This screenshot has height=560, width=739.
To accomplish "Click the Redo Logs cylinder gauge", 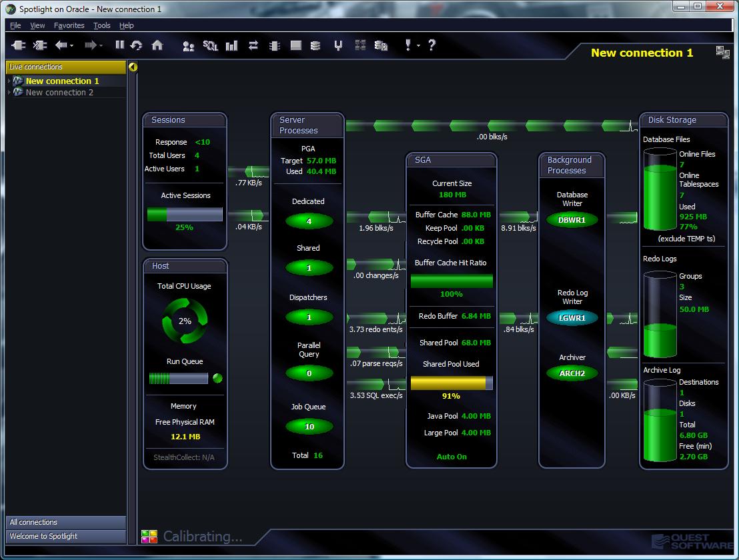I will point(660,315).
